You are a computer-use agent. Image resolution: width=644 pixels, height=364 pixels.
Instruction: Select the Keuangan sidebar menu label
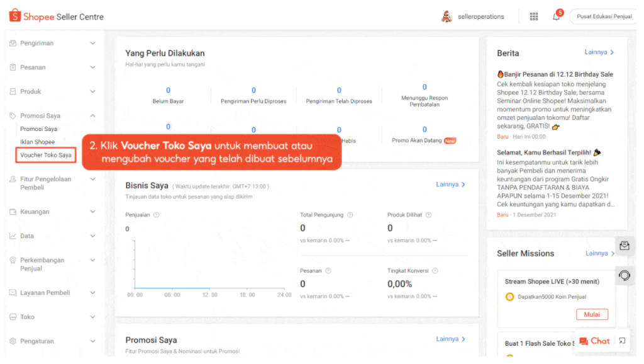[35, 212]
